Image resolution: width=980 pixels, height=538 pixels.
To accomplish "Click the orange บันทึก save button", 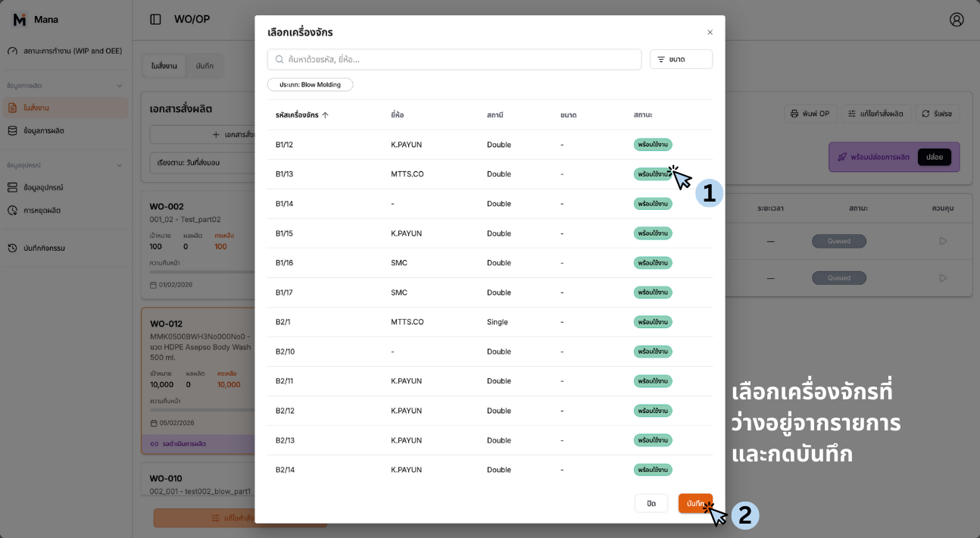I will [x=694, y=503].
